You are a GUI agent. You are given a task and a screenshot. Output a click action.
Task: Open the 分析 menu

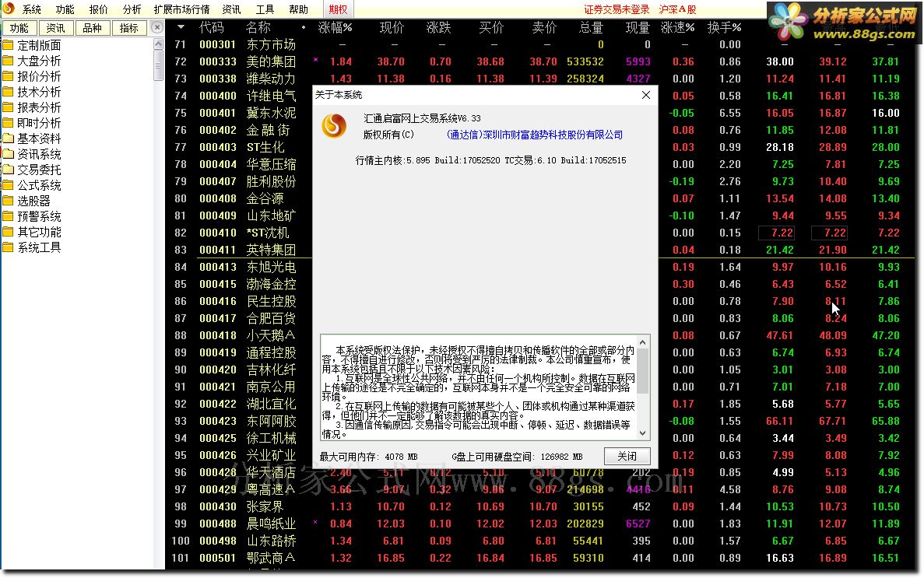pyautogui.click(x=132, y=9)
